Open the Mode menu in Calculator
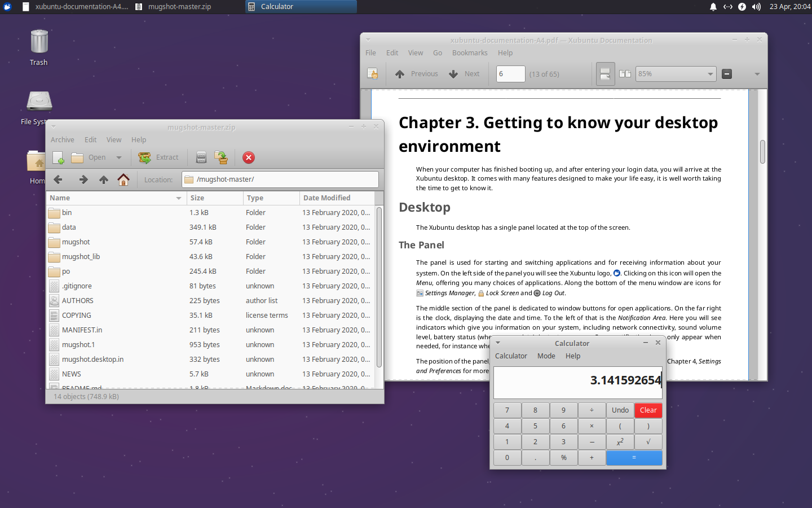Image resolution: width=812 pixels, height=508 pixels. (546, 356)
